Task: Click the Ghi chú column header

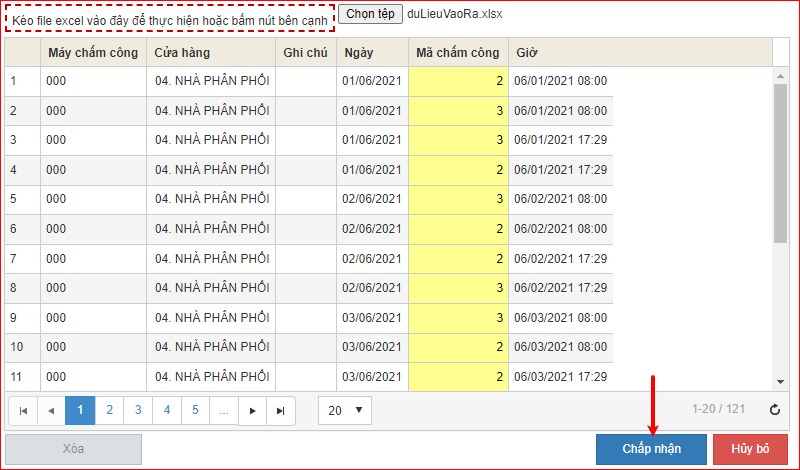Action: [x=306, y=53]
